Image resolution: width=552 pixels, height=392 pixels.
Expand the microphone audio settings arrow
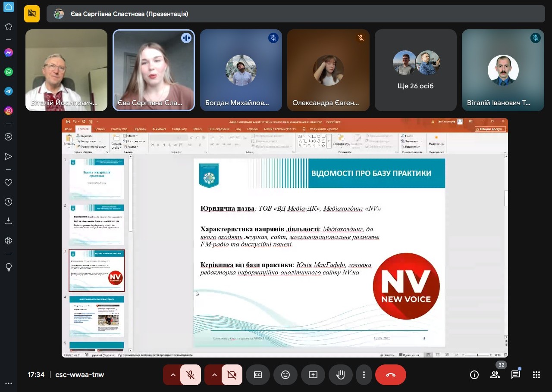coord(173,375)
